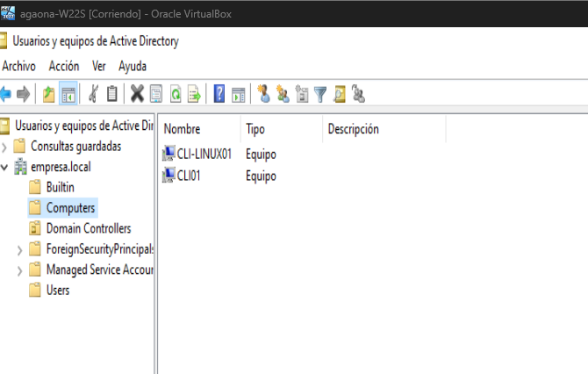588x374 pixels.
Task: Click the Refresh toolbar icon
Action: click(176, 93)
